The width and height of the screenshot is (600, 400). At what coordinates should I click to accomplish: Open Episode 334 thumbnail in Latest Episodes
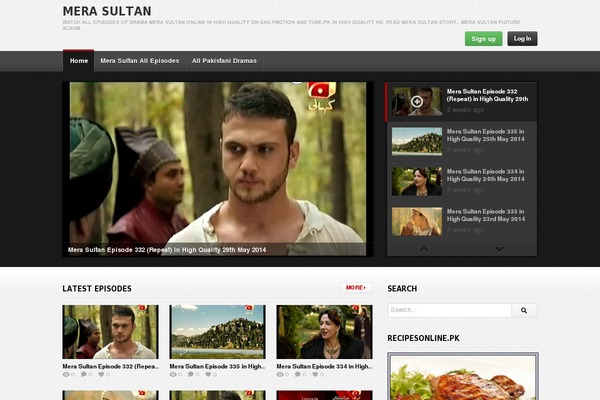324,332
